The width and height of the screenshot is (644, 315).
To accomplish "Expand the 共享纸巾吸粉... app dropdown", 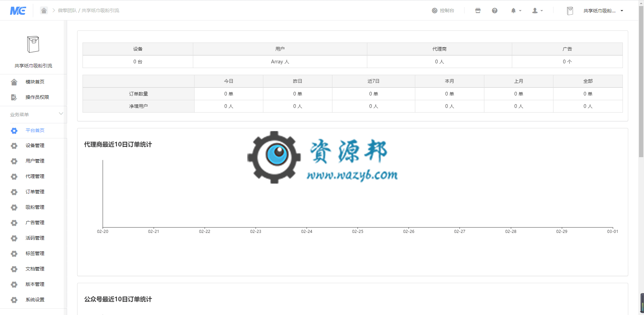I will [603, 11].
